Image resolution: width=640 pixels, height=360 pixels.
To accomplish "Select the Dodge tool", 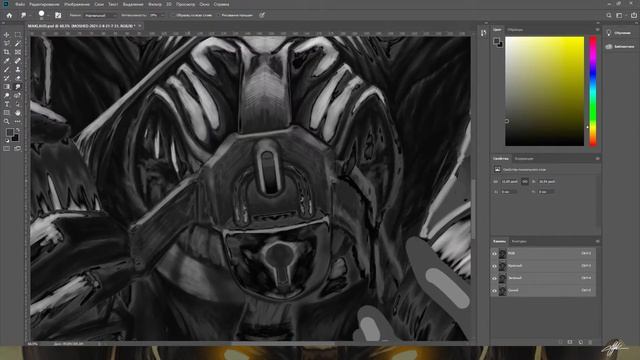I will [7, 96].
